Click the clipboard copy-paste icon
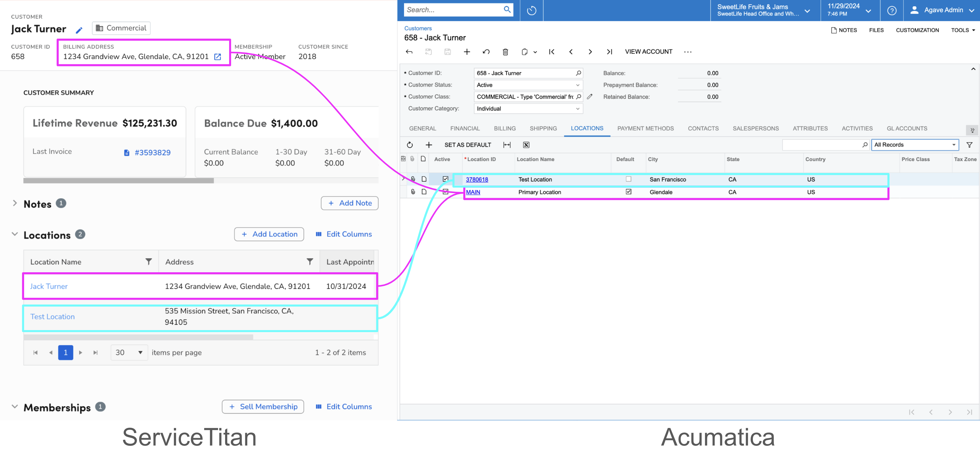This screenshot has height=460, width=980. pyautogui.click(x=525, y=52)
